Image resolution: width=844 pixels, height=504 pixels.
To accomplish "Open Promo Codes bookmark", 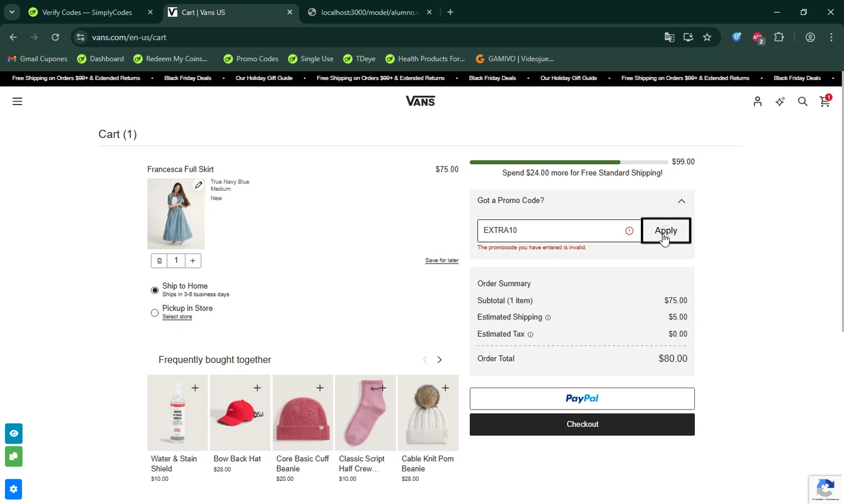I will click(251, 58).
